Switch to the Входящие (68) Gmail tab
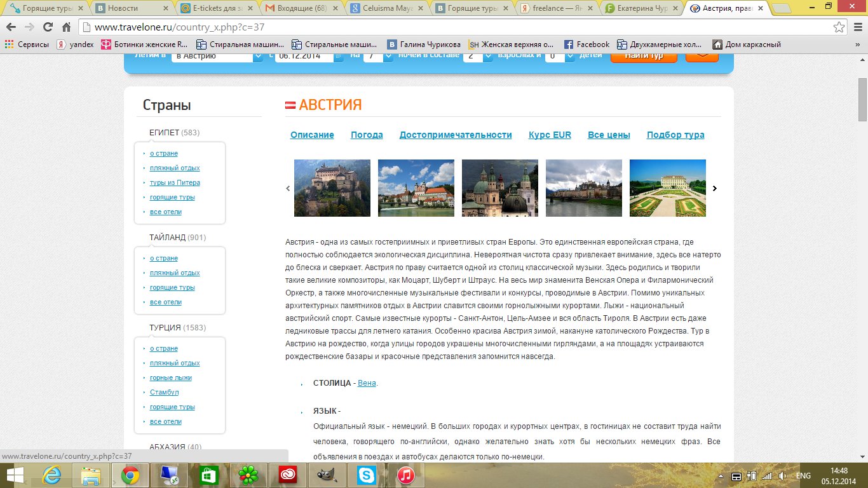The width and height of the screenshot is (868, 488). [302, 8]
